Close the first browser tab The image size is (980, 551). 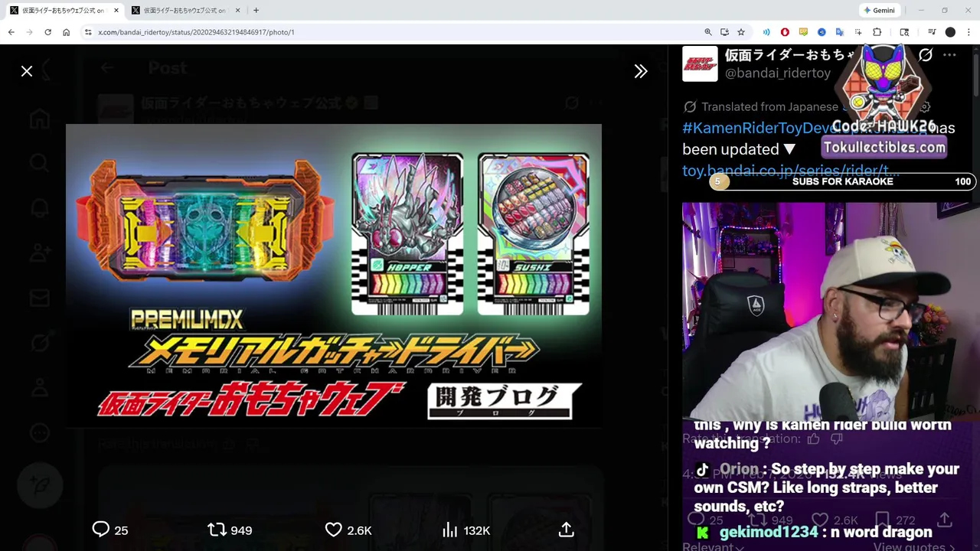[x=116, y=10]
